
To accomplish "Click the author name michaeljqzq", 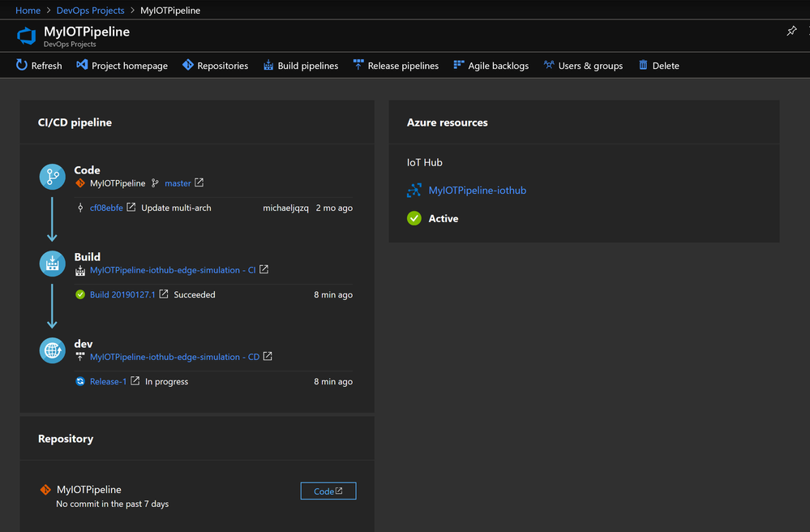I will pos(285,208).
